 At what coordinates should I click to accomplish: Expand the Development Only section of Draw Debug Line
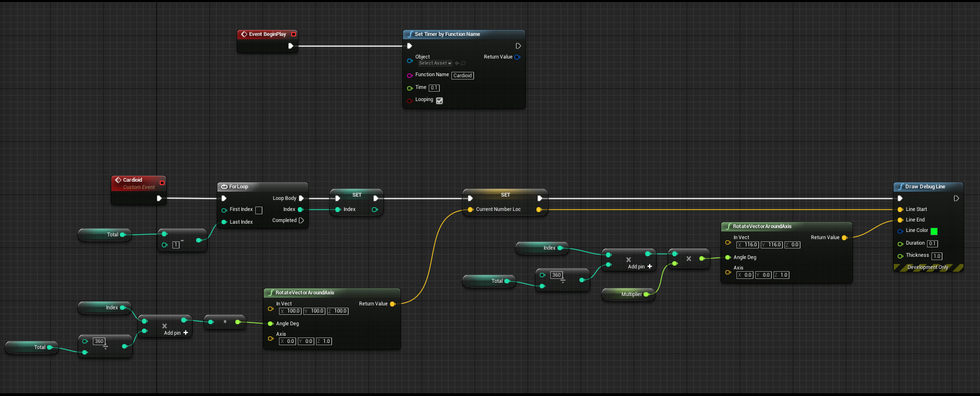(x=928, y=267)
